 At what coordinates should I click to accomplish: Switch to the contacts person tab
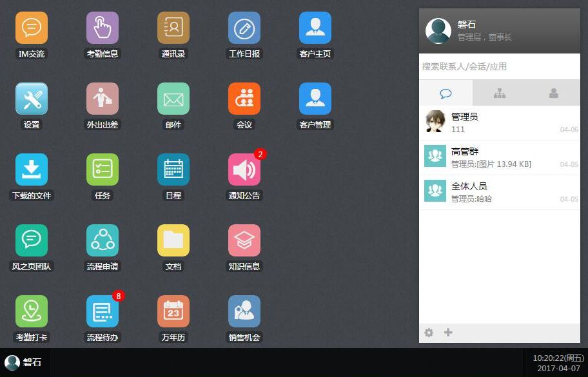(553, 93)
